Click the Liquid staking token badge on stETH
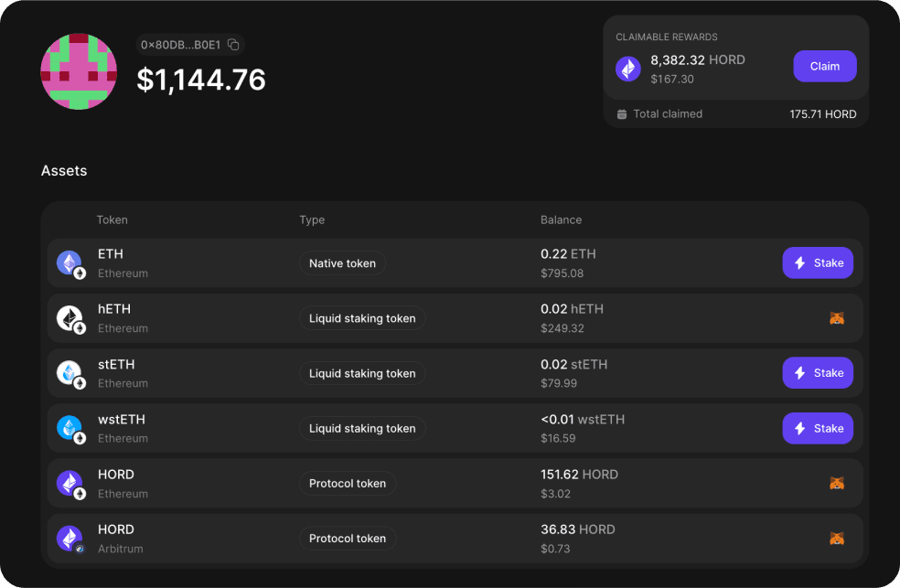 [362, 373]
